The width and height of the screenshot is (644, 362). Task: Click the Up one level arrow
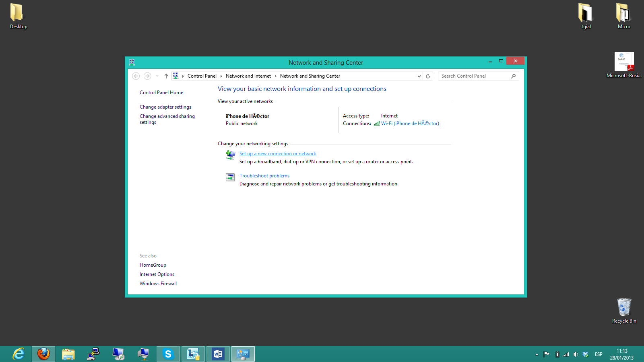click(x=166, y=76)
